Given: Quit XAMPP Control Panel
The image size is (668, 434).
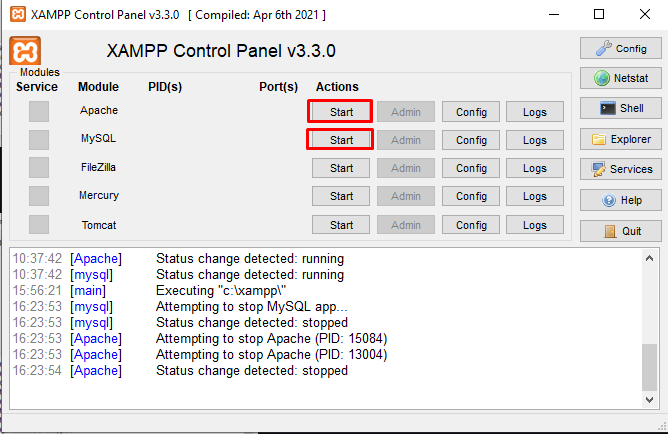Looking at the screenshot, I should click(621, 231).
